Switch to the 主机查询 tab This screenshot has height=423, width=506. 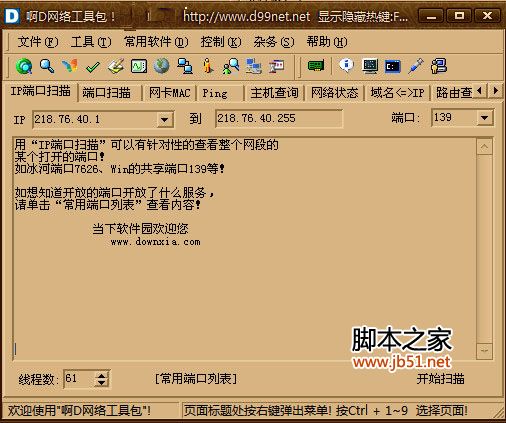pyautogui.click(x=274, y=93)
